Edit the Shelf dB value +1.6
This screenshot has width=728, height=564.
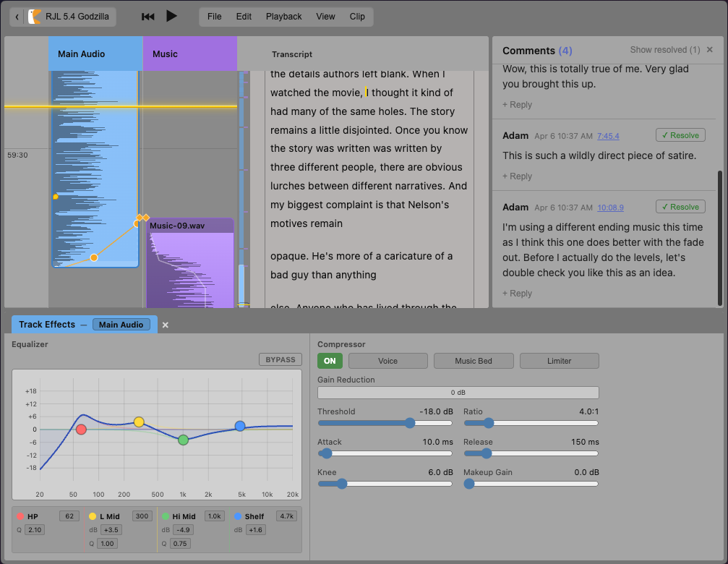click(255, 529)
